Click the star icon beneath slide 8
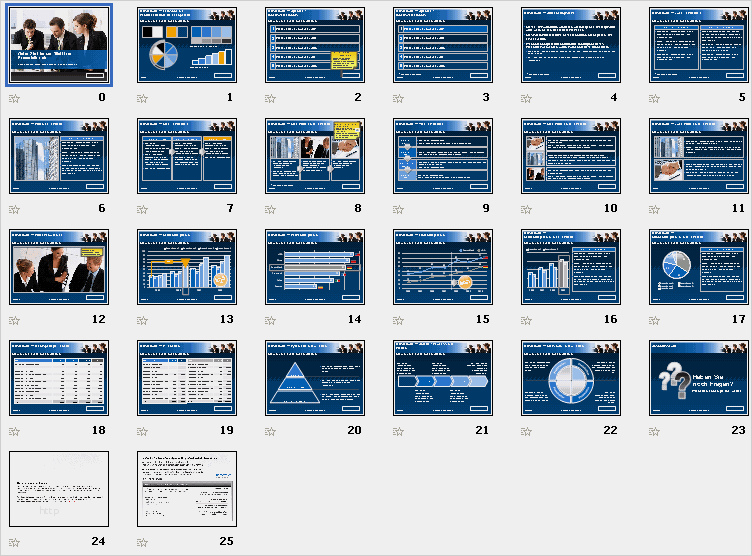Screen dimensions: 752x556 (x=270, y=209)
